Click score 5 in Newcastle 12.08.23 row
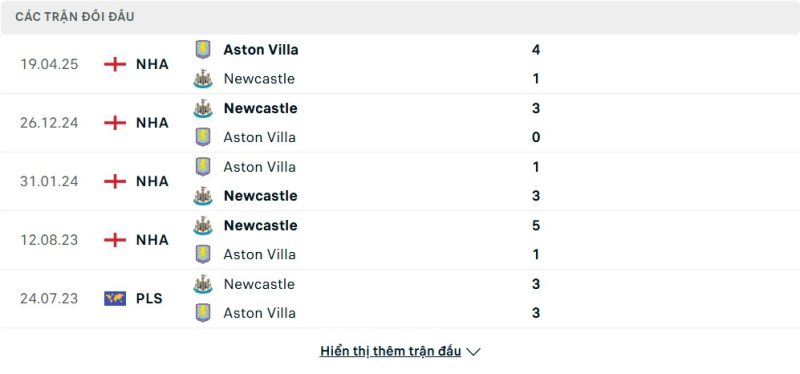The width and height of the screenshot is (800, 374). (536, 226)
